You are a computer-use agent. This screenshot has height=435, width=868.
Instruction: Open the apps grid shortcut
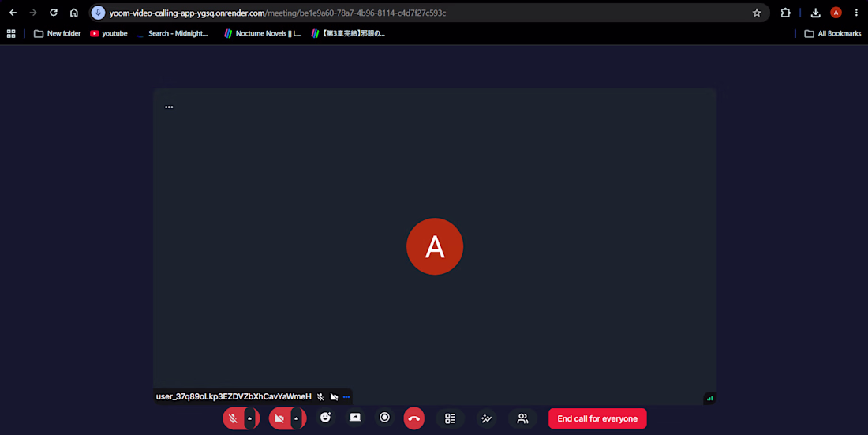11,34
